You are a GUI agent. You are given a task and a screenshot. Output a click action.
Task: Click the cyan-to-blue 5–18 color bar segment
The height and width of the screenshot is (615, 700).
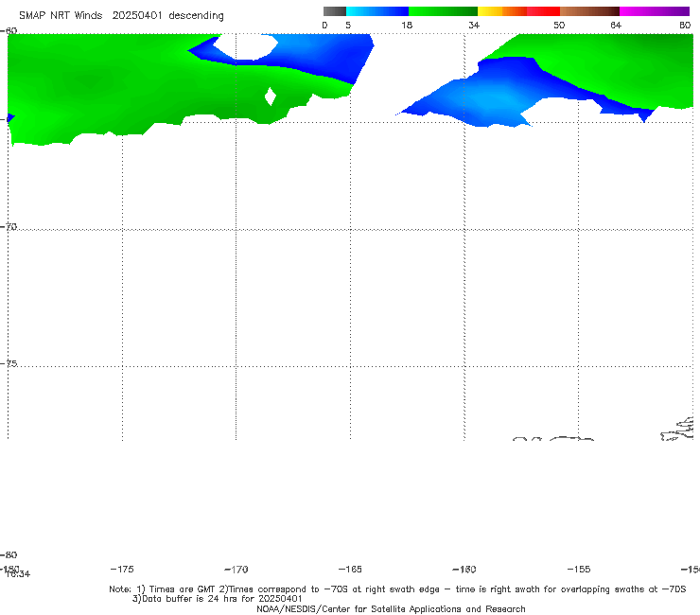pyautogui.click(x=377, y=11)
